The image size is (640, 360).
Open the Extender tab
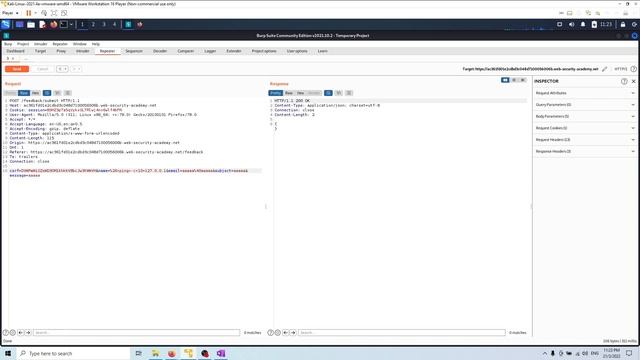point(234,51)
